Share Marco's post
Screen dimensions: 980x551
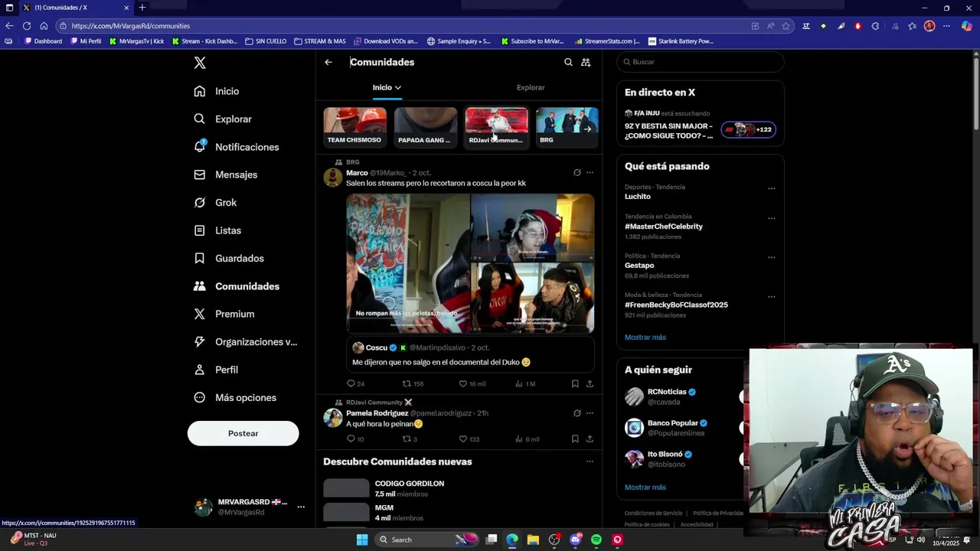(590, 383)
